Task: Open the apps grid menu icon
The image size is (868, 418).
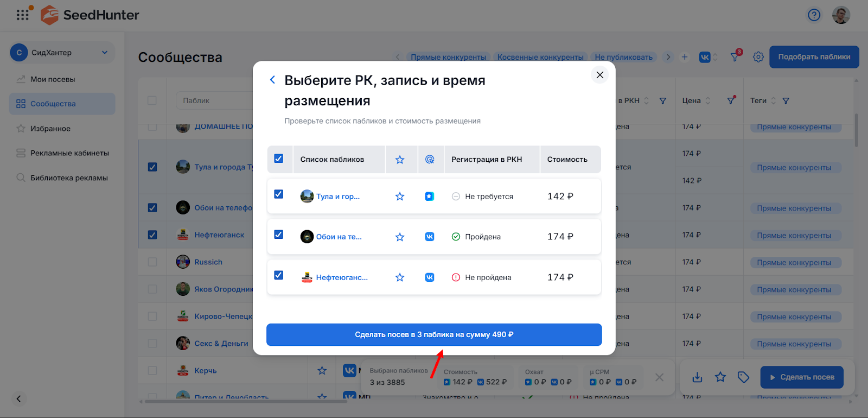Action: click(x=22, y=15)
